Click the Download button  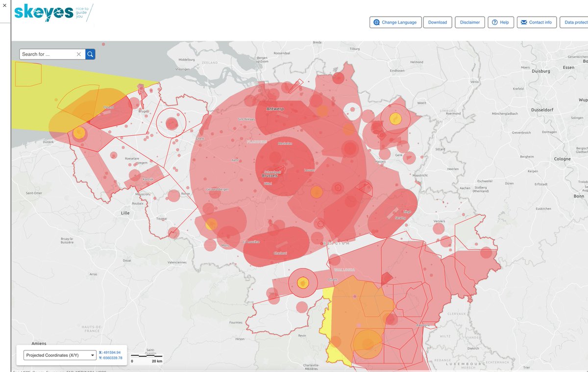pos(438,22)
